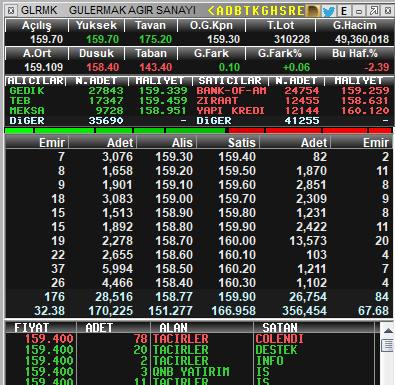Click the Alis price 159.00

[174, 199]
